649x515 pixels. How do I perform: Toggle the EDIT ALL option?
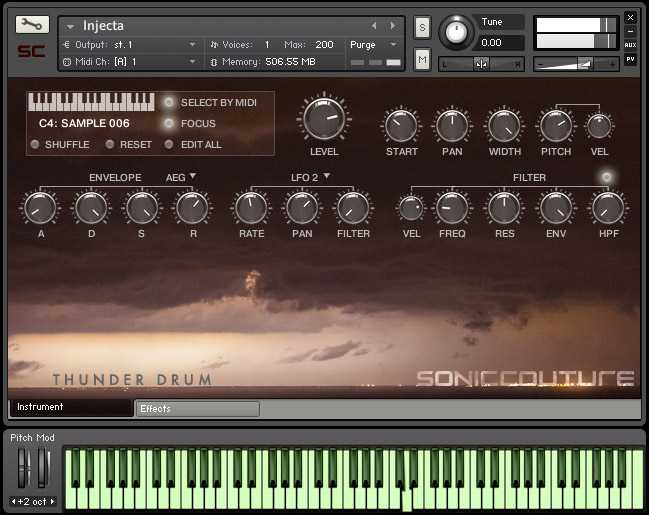coord(168,144)
